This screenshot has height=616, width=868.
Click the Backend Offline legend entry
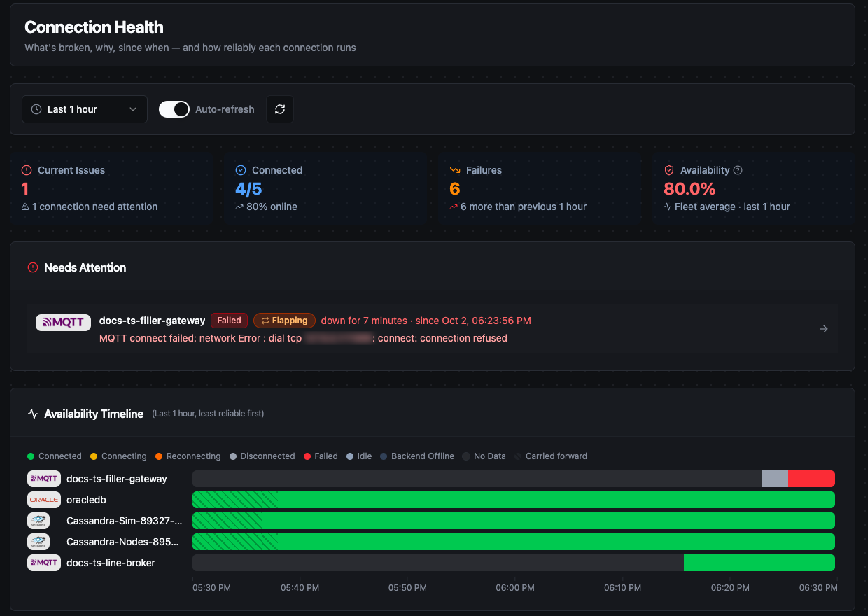pyautogui.click(x=417, y=456)
